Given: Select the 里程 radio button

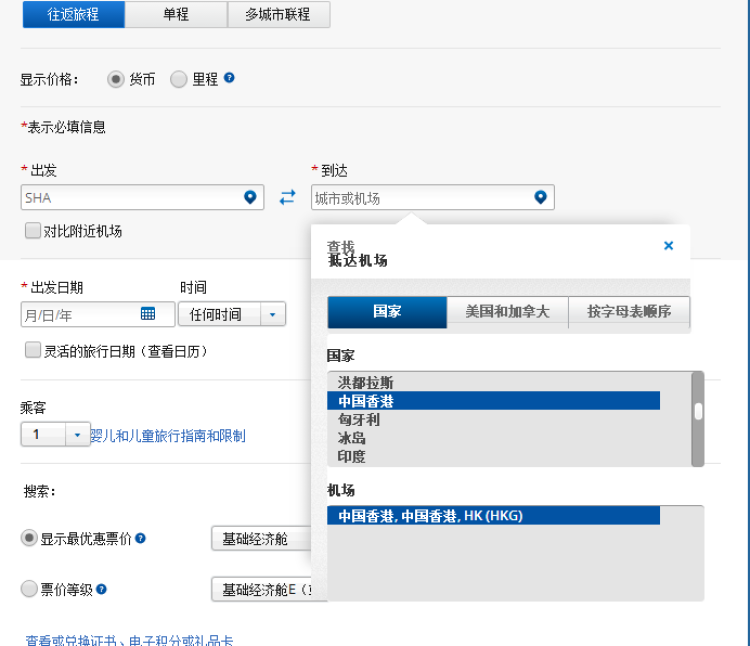Looking at the screenshot, I should click(x=179, y=79).
